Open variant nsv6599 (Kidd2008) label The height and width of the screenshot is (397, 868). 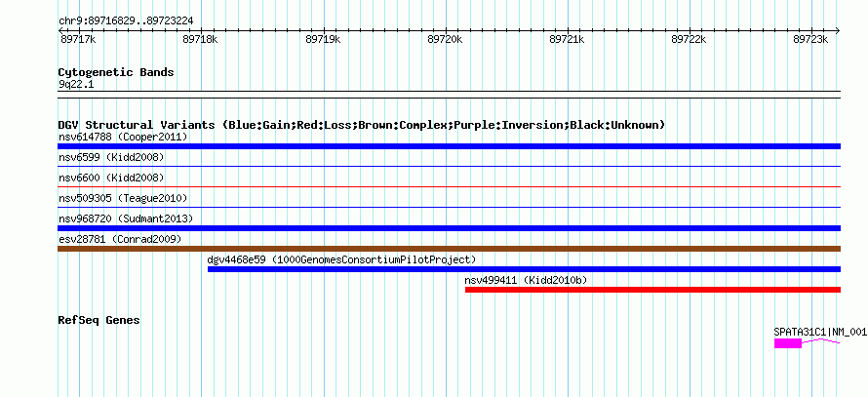tap(111, 157)
